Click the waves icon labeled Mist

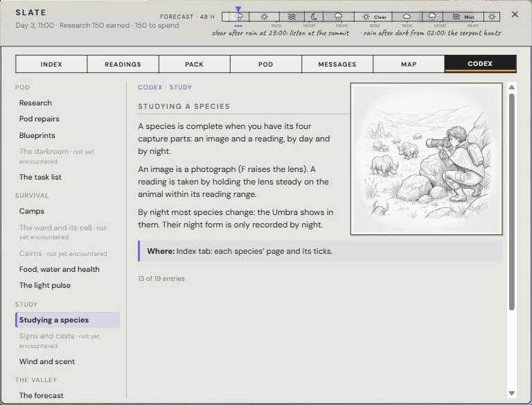pos(456,17)
